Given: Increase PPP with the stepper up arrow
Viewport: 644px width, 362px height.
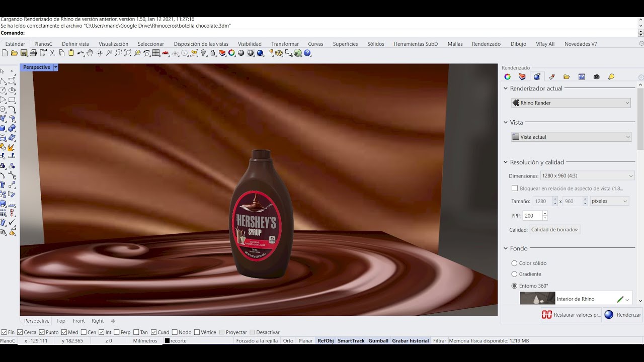Looking at the screenshot, I should click(x=545, y=213).
